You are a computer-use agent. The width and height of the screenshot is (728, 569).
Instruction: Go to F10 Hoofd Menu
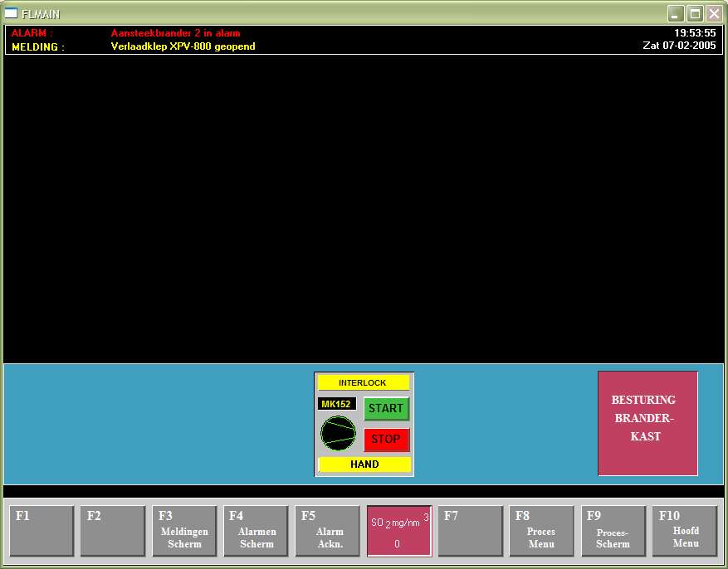[684, 531]
